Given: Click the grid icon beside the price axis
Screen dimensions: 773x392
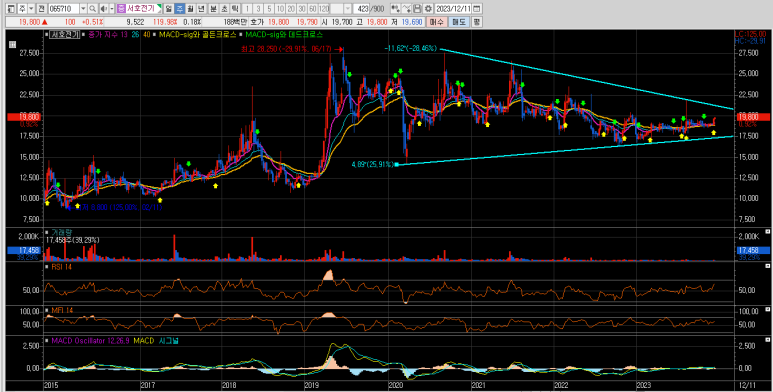Looking at the screenshot, I should click(x=12, y=44).
